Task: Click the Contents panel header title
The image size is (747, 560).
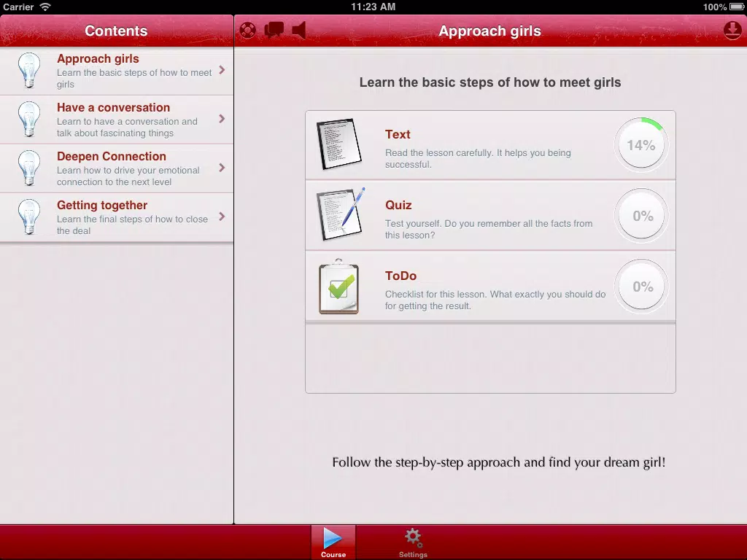Action: [x=116, y=31]
